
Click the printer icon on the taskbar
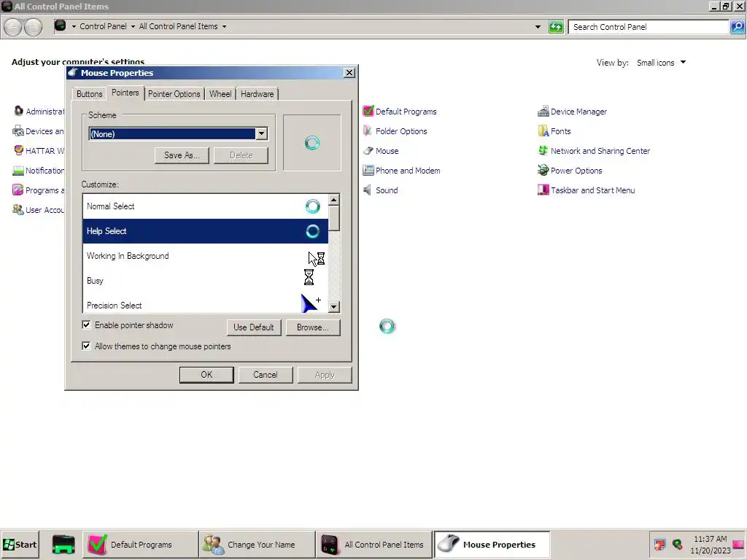click(x=63, y=544)
